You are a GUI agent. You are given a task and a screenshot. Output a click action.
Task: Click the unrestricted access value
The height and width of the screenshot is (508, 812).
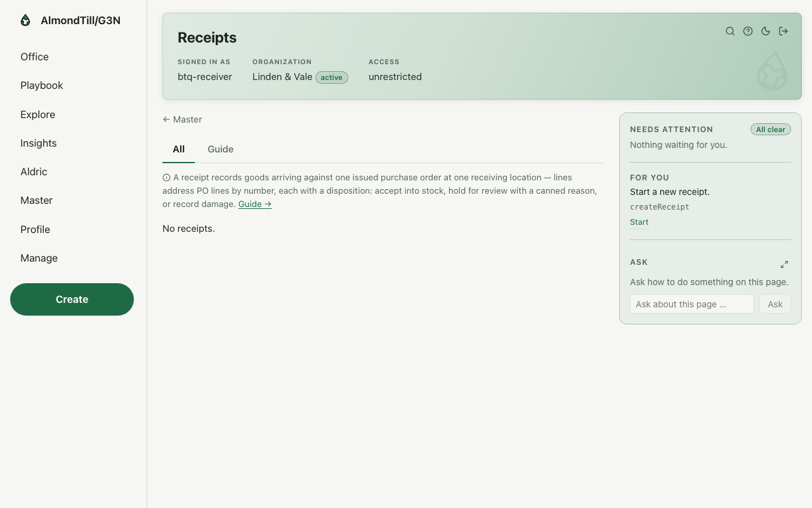pyautogui.click(x=395, y=77)
